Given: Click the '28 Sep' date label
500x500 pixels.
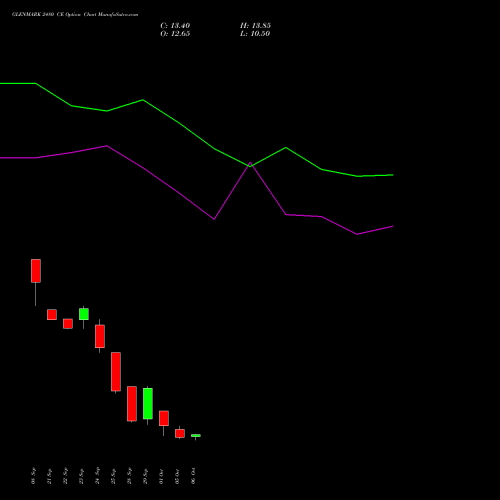Looking at the screenshot, I should coord(129,476).
